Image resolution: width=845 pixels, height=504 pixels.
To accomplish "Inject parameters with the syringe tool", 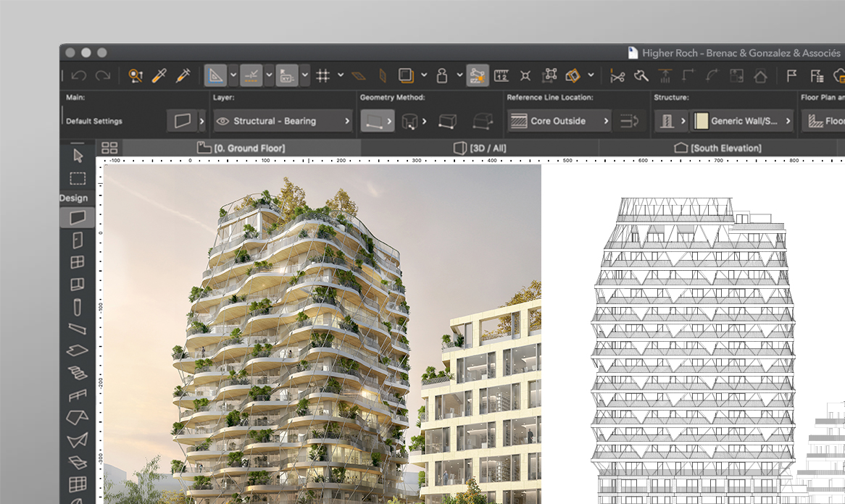I will click(x=183, y=76).
